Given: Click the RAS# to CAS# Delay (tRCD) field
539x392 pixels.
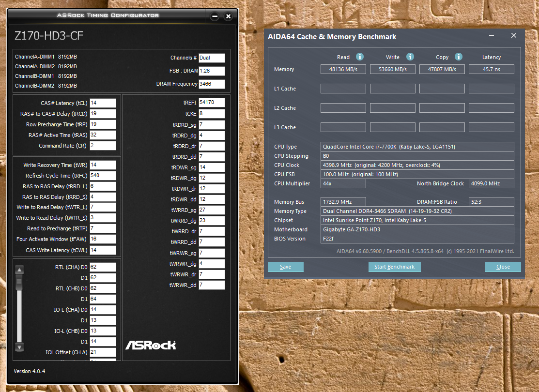Looking at the screenshot, I should click(103, 114).
